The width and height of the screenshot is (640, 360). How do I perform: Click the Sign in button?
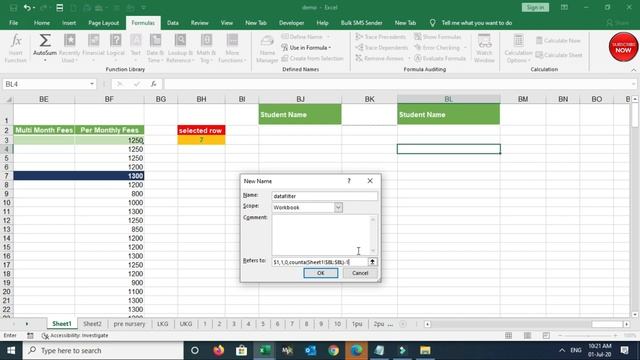tap(535, 7)
